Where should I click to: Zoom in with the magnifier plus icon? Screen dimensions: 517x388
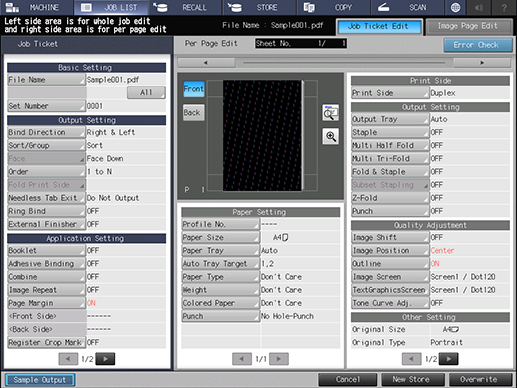[331, 136]
